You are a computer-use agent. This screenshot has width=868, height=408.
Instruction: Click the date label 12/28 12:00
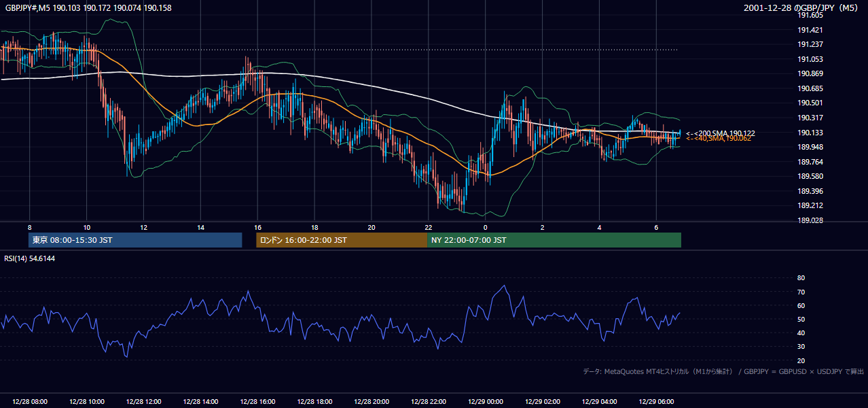[x=144, y=402]
